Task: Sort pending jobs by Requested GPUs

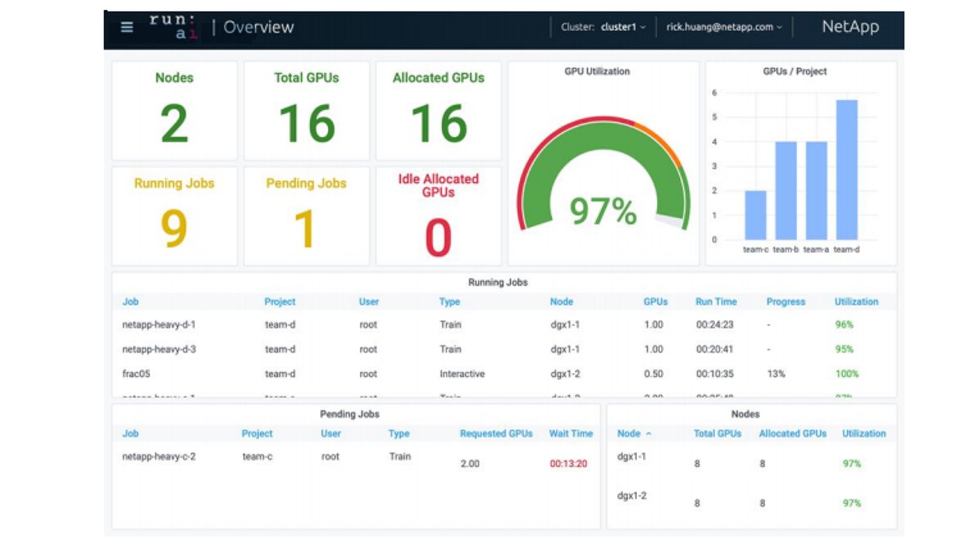Action: 496,433
